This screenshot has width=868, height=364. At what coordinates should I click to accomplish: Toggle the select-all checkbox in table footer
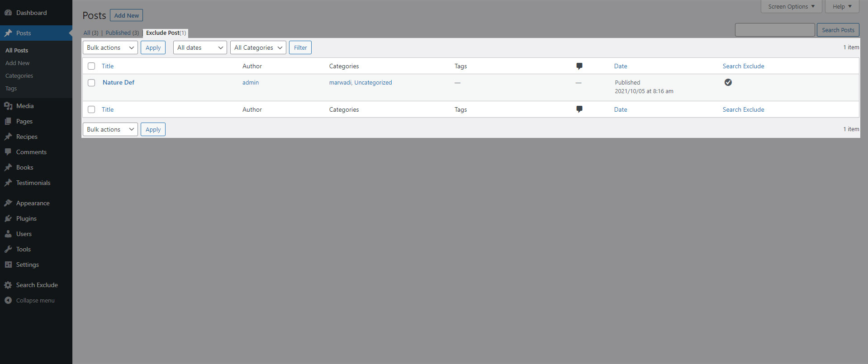pyautogui.click(x=91, y=109)
